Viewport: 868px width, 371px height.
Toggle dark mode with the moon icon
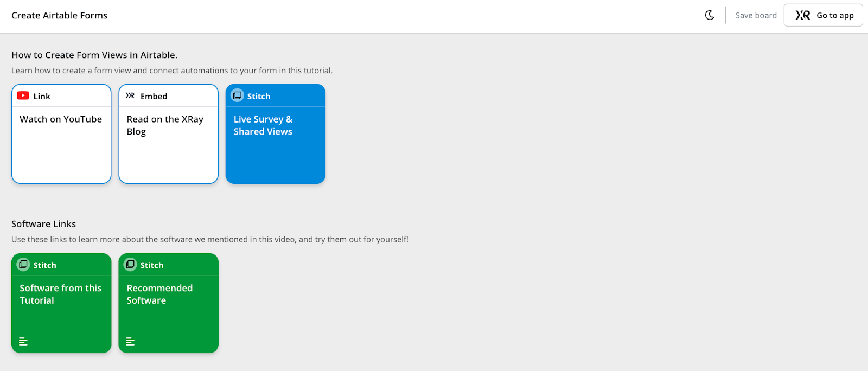(x=710, y=15)
